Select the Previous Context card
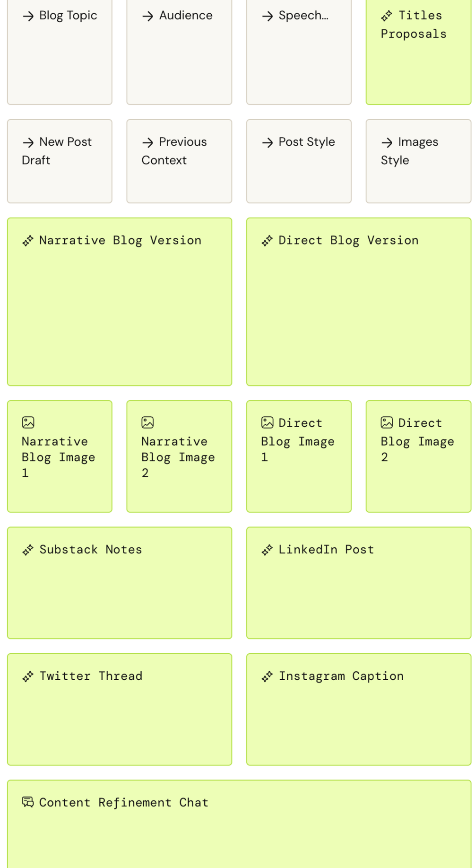 click(179, 161)
